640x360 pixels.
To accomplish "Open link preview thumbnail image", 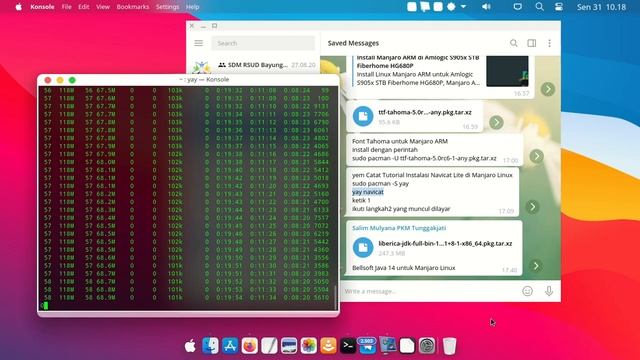I will [507, 71].
